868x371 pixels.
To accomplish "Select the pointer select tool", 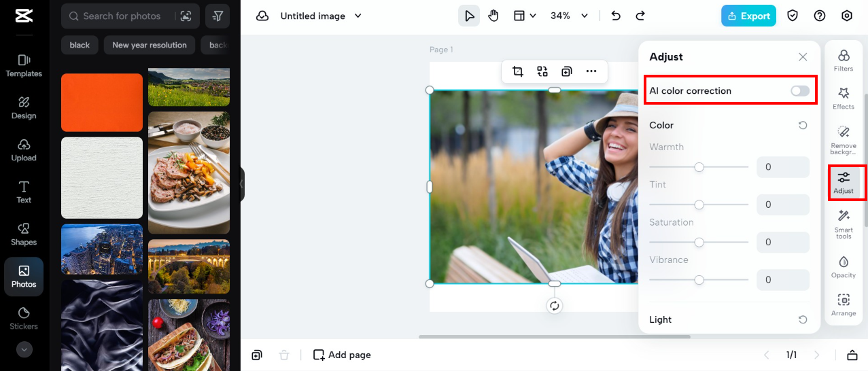I will 469,16.
